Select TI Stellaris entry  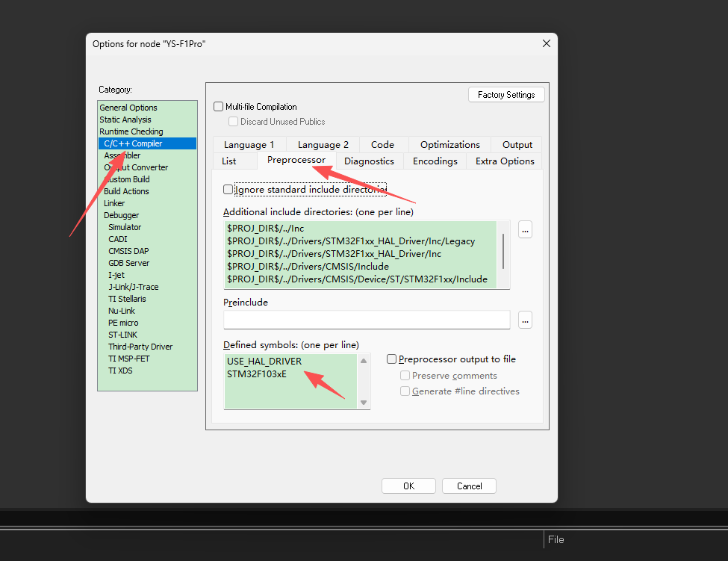click(x=147, y=299)
